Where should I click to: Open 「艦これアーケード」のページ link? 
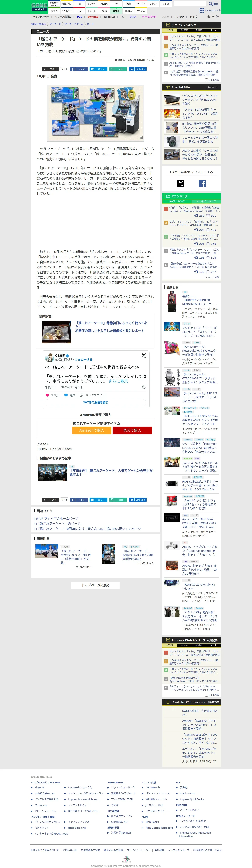point(58,524)
